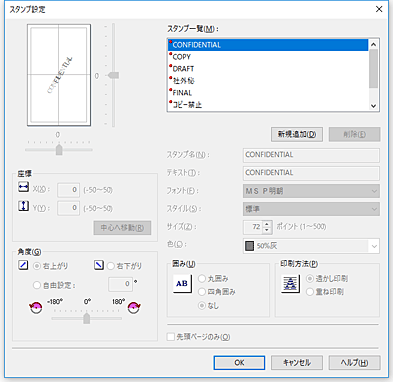This screenshot has height=382, width=393.
Task: Open the スタイル dropdown
Action: coord(311,209)
